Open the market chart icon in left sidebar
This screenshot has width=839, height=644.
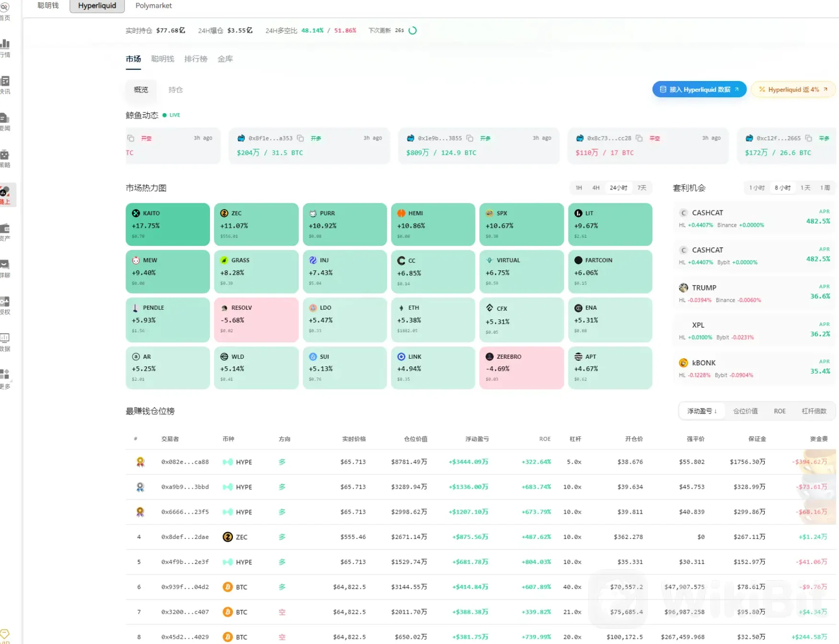click(6, 44)
